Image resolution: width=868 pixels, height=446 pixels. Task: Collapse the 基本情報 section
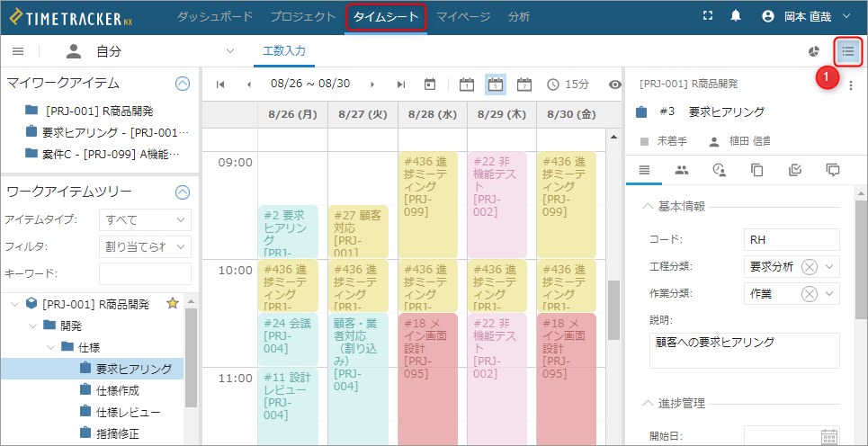click(647, 207)
